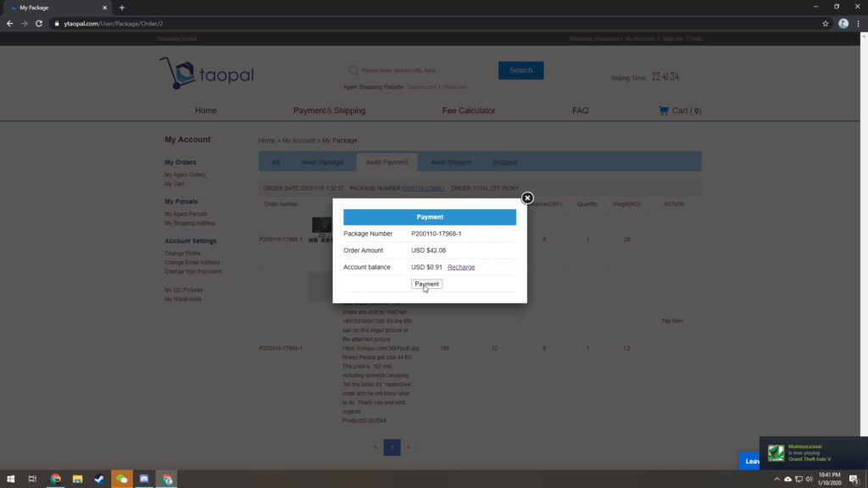868x488 pixels.
Task: Open My Agent Parcels link
Action: pos(186,214)
